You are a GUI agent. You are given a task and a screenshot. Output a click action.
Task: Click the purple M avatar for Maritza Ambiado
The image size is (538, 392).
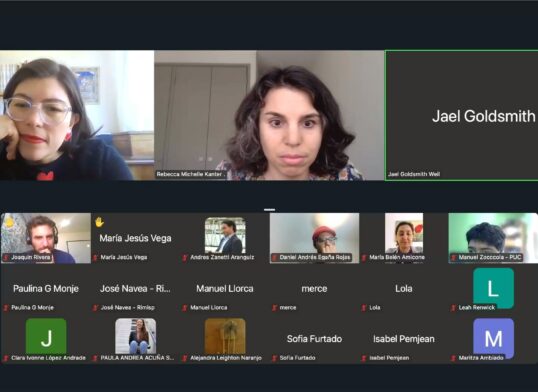point(493,337)
